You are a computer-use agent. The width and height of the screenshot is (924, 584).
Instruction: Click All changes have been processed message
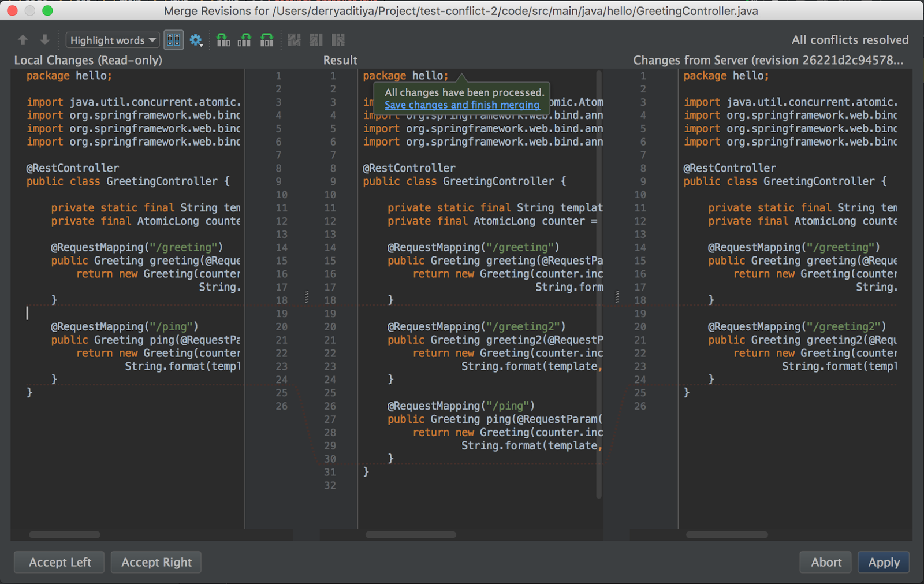(x=464, y=92)
